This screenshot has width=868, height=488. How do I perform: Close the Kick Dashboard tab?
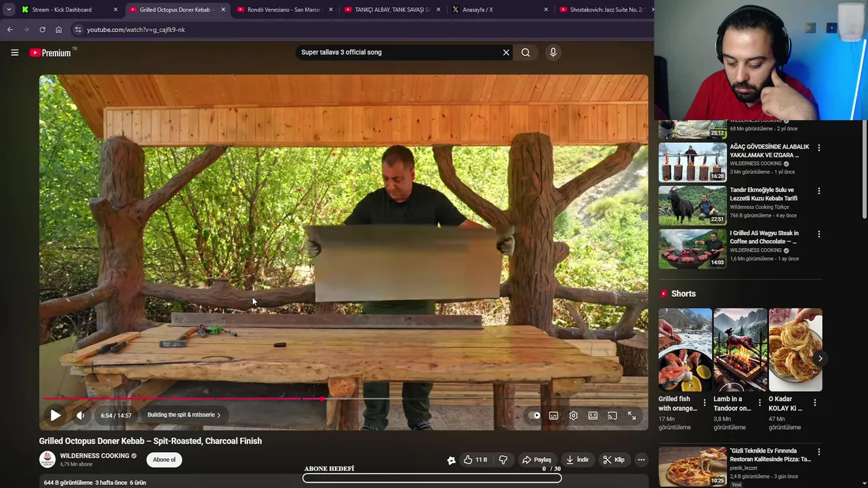tap(115, 9)
